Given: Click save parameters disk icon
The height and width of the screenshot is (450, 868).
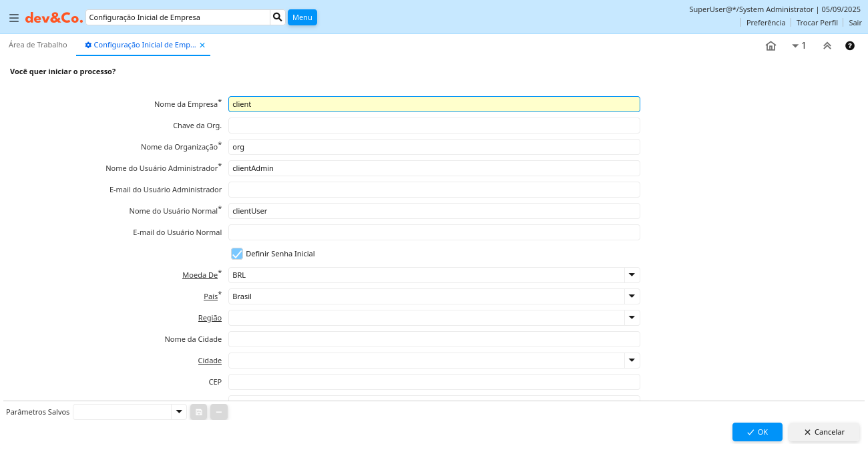Looking at the screenshot, I should (x=198, y=412).
